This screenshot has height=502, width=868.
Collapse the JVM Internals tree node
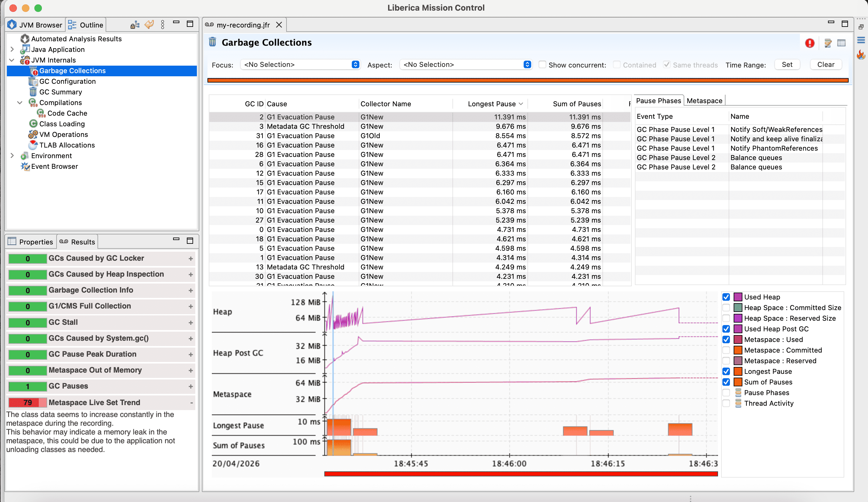[x=12, y=60]
